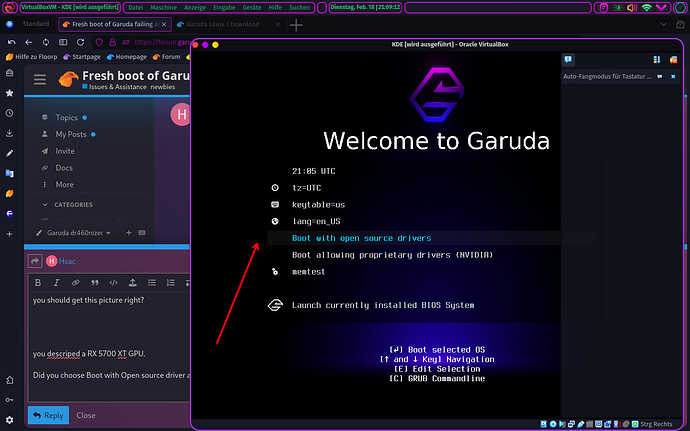Click the undo close tab icon

tap(11, 42)
